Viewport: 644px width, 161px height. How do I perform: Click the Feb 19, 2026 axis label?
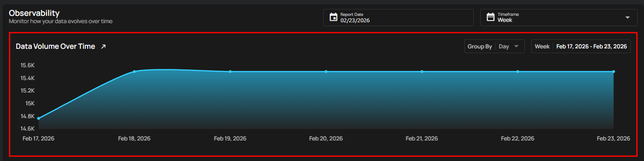pyautogui.click(x=230, y=138)
